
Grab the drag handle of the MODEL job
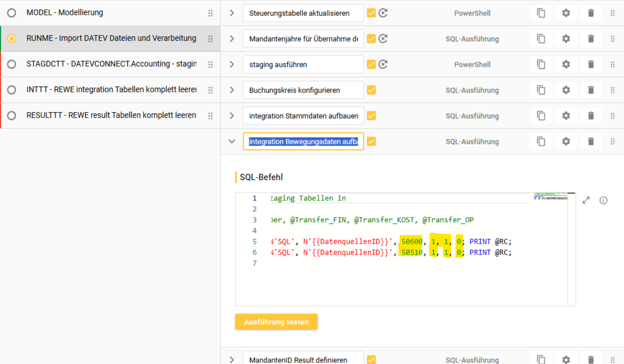[210, 13]
